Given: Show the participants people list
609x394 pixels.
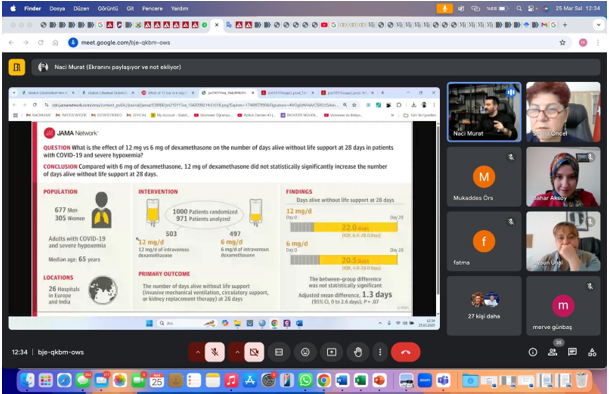Looking at the screenshot, I should [x=552, y=352].
